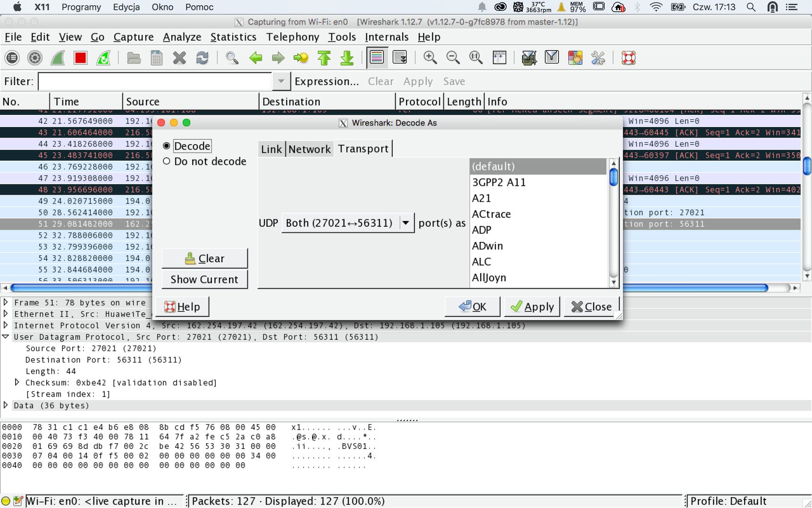
Task: Open the Statistics menu
Action: [x=233, y=37]
